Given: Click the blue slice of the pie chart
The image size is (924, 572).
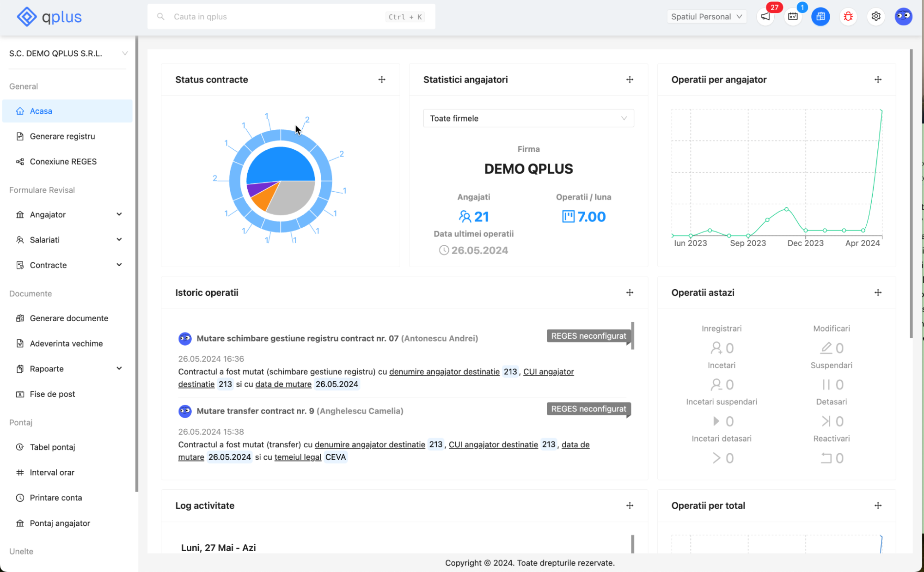Looking at the screenshot, I should pyautogui.click(x=280, y=164).
